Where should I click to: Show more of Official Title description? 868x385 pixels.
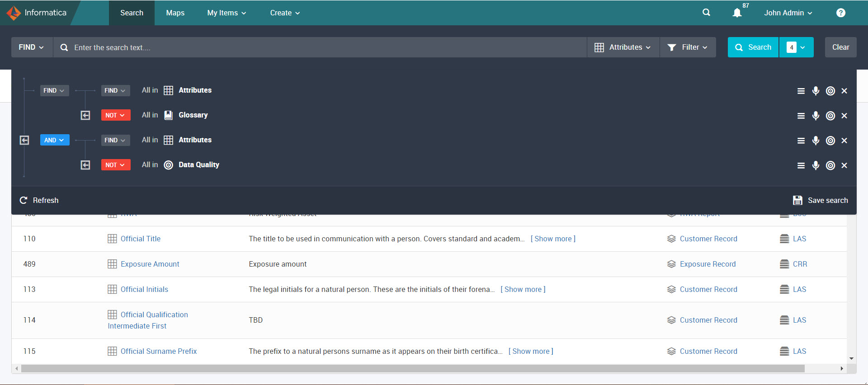coord(553,239)
